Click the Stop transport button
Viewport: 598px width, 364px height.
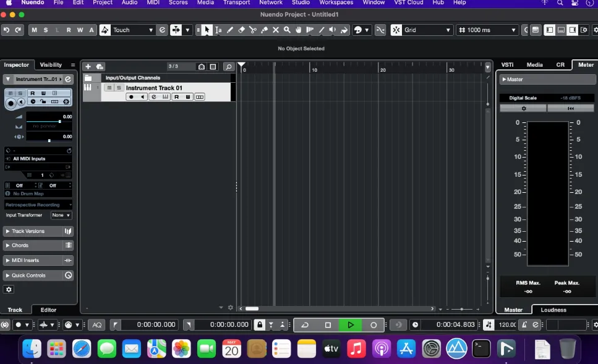(328, 324)
